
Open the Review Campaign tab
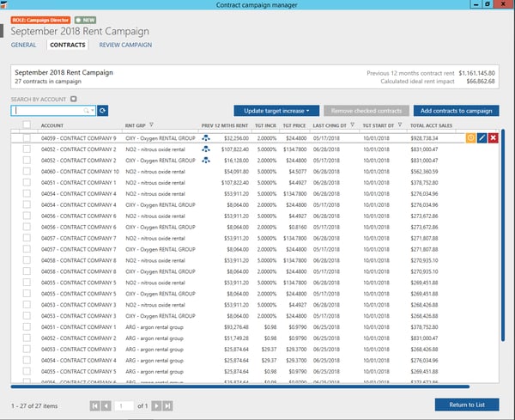click(x=125, y=45)
